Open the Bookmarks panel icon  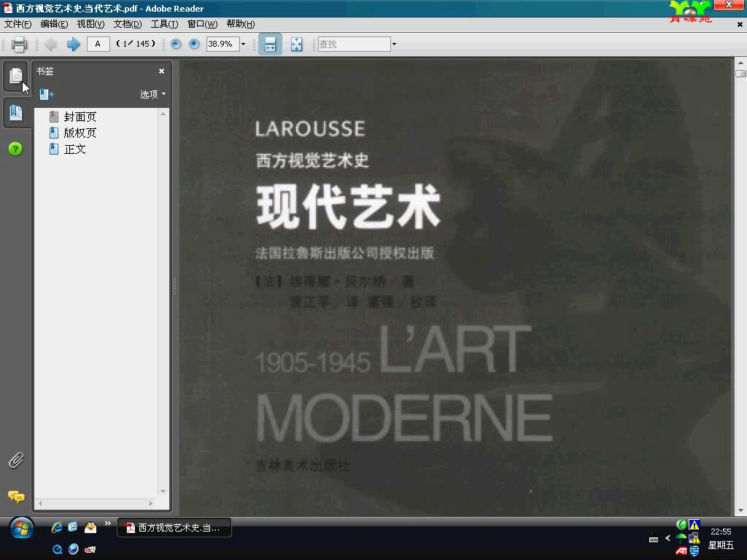tap(16, 113)
